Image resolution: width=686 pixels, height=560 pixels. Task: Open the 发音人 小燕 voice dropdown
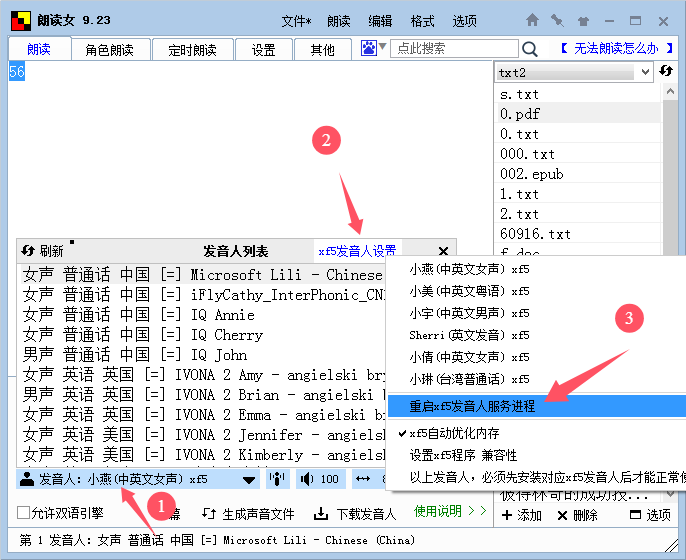click(x=249, y=480)
